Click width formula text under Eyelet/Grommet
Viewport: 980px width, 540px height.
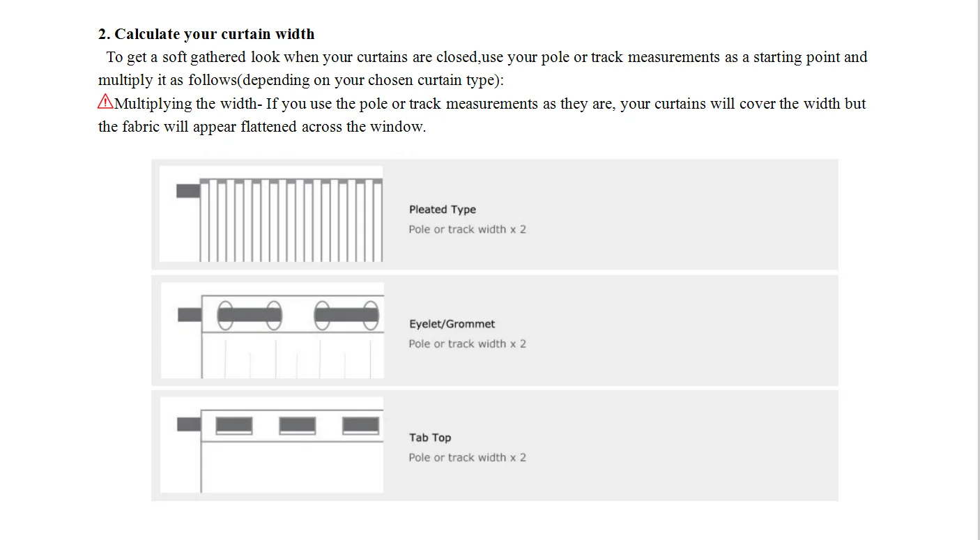pos(467,344)
